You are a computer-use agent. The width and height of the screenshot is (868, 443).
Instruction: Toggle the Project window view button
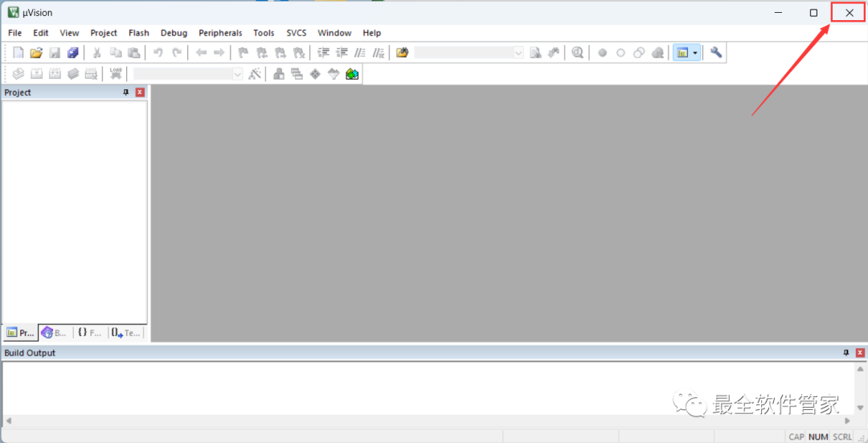[x=682, y=53]
